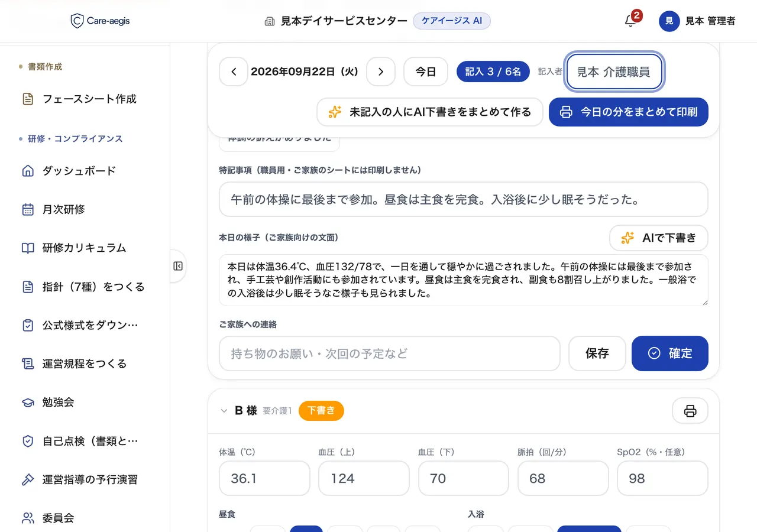This screenshot has width=757, height=532.
Task: Click the date 2026年09月22日（火）
Action: point(307,72)
